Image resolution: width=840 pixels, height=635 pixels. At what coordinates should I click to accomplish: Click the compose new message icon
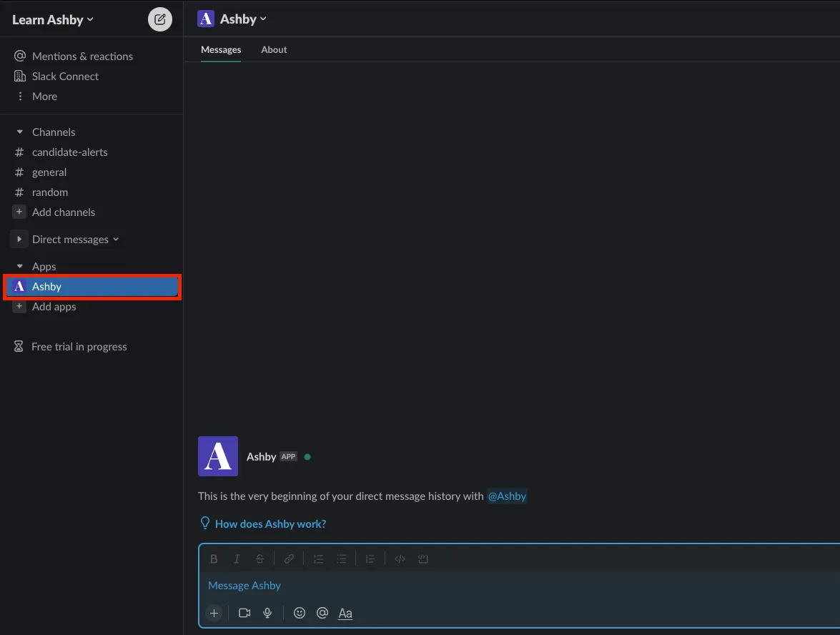[x=159, y=19]
